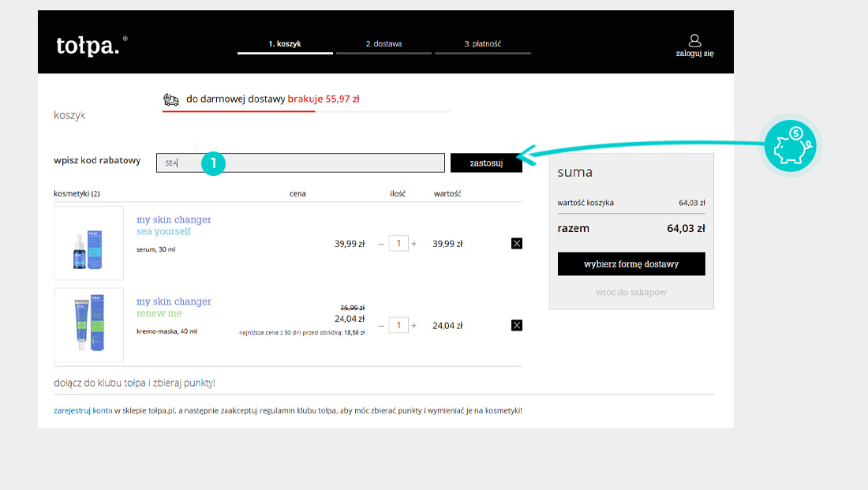
Task: Open the tołpa logo home link
Action: [x=92, y=46]
